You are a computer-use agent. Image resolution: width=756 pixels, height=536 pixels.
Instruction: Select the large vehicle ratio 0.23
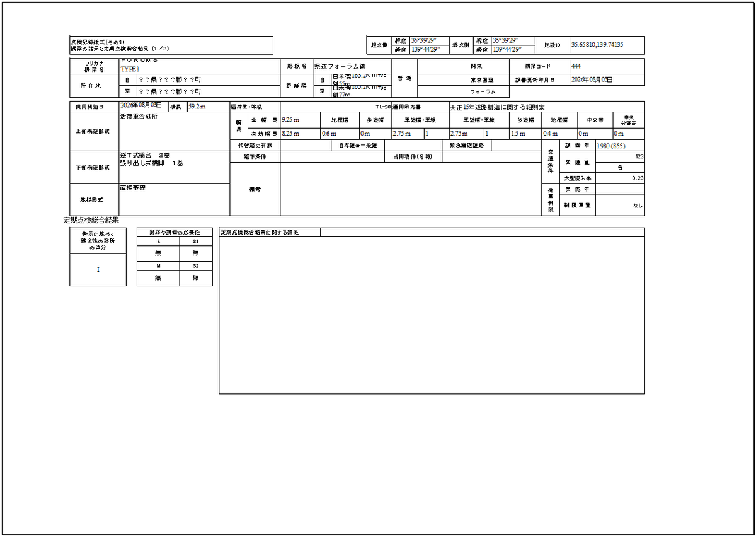pyautogui.click(x=638, y=178)
